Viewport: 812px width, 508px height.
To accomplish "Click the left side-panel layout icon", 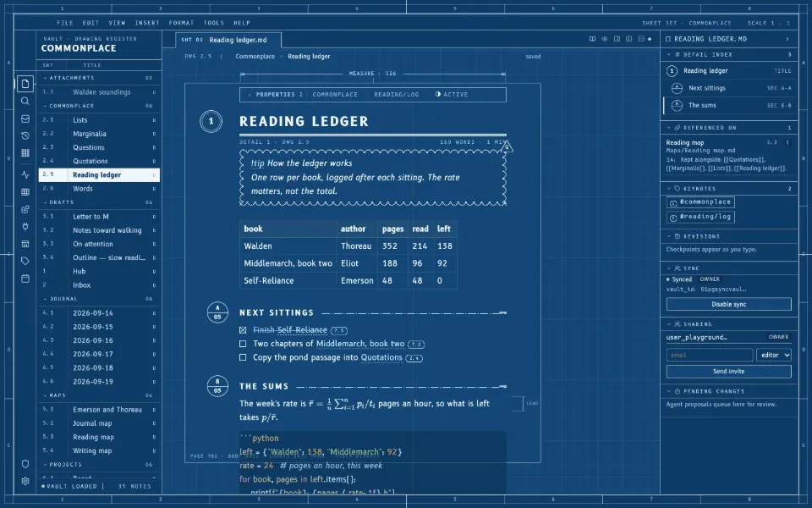I will point(617,39).
